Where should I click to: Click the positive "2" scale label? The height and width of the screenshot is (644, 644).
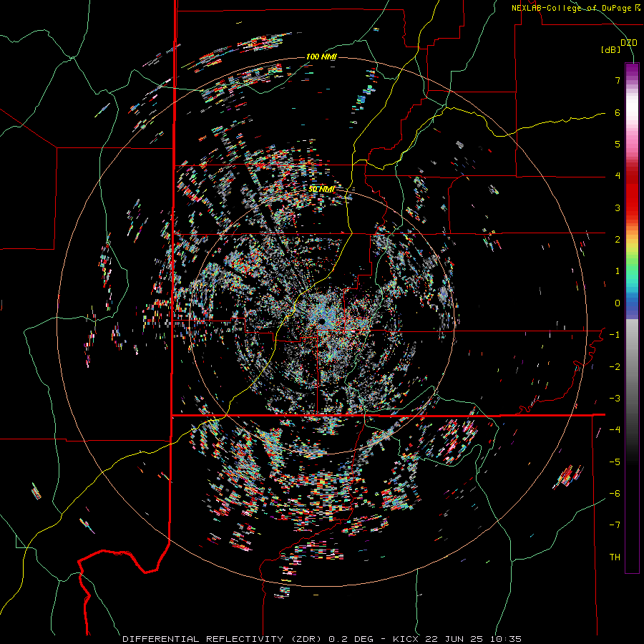[x=618, y=240]
